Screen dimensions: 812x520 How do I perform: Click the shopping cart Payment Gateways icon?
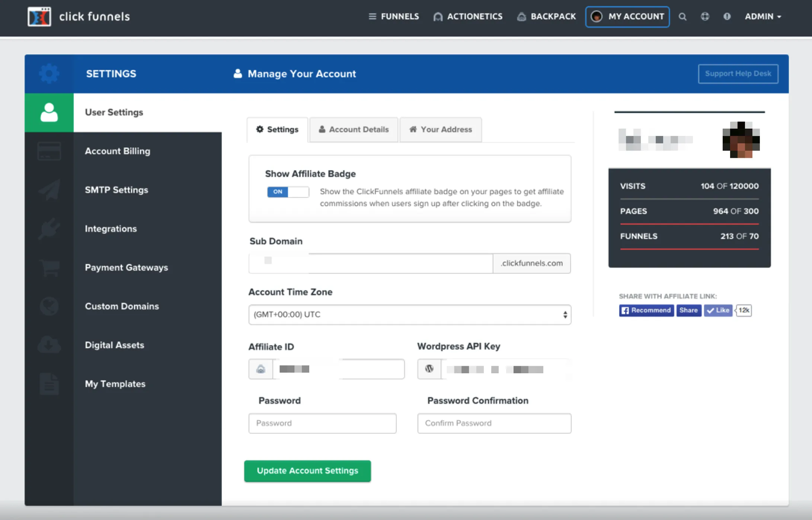click(49, 267)
